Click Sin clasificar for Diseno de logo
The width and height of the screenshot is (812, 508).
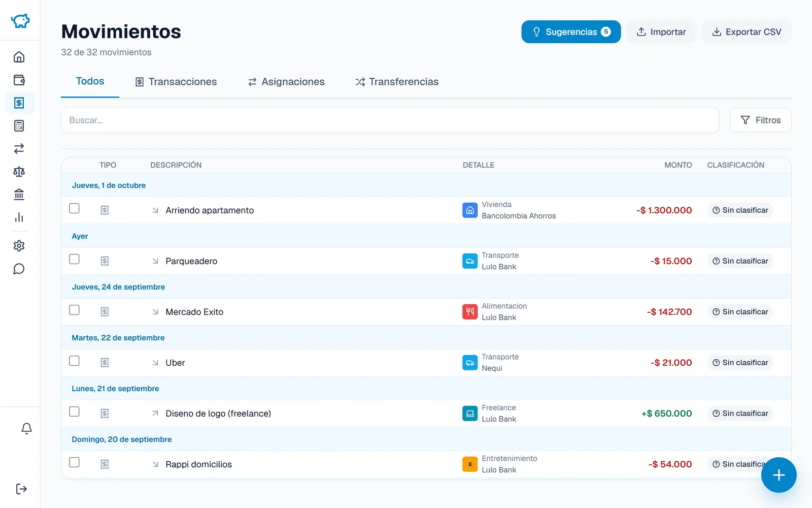740,414
